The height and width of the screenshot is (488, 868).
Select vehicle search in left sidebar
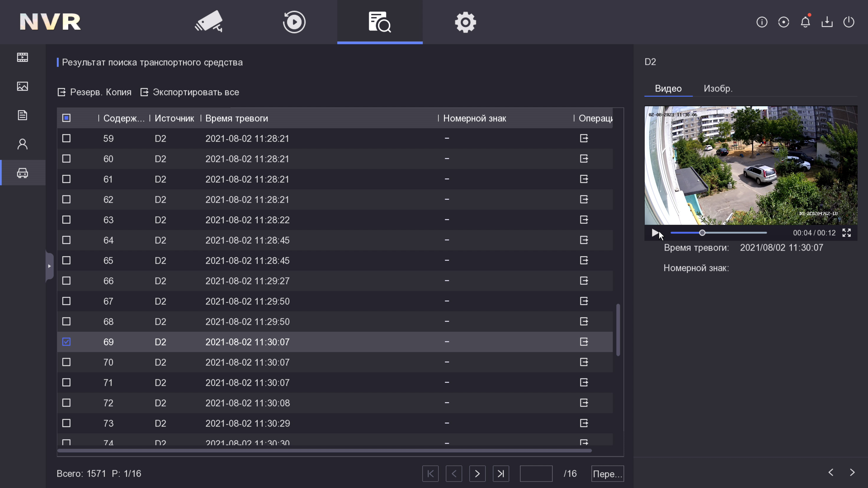(23, 173)
